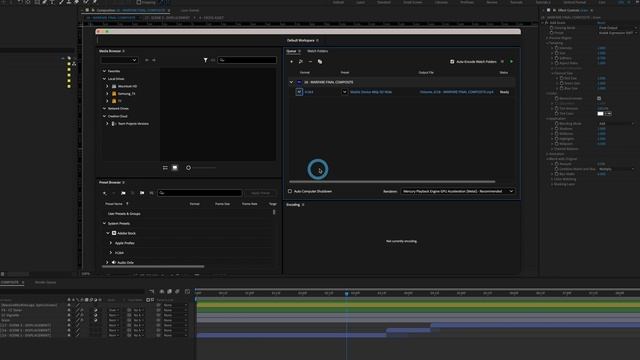Click the Import Presets icon in Preset Browser
Viewport: 640px width, 360px height.
142,193
